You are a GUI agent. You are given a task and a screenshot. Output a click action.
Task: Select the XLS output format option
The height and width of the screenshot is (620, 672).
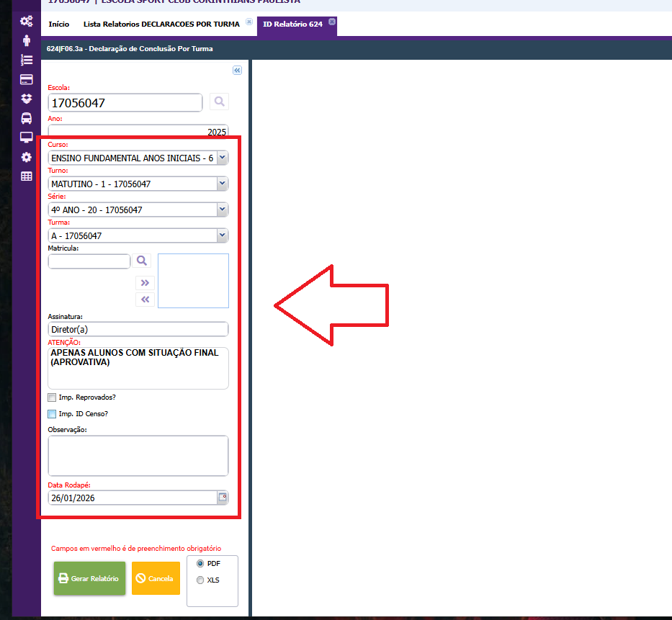(x=200, y=580)
